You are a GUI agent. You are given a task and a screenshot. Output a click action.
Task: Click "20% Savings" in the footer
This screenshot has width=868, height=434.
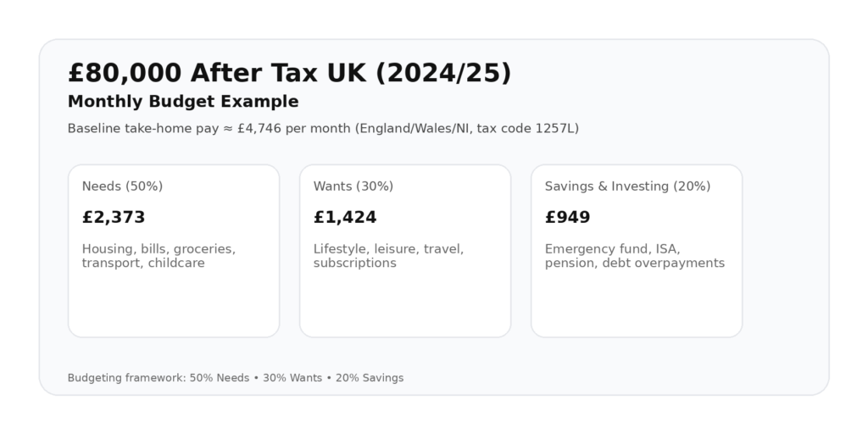370,378
